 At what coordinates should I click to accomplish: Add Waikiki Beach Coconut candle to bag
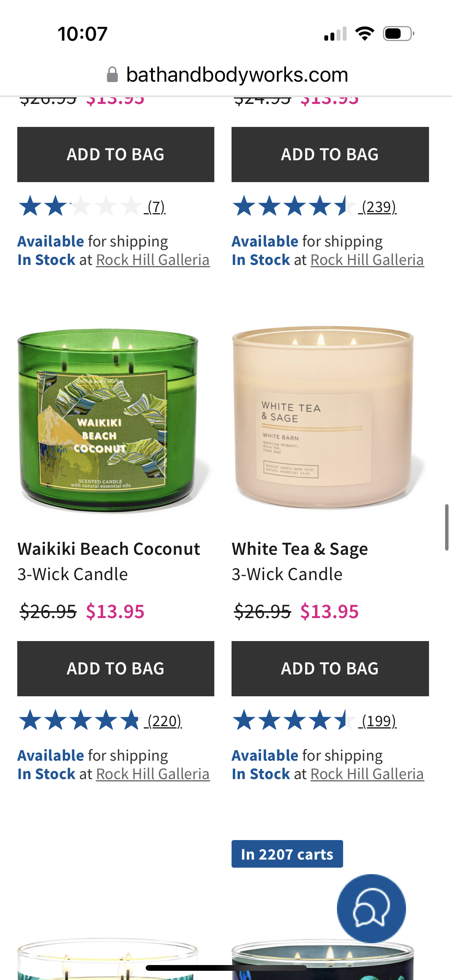click(x=116, y=669)
